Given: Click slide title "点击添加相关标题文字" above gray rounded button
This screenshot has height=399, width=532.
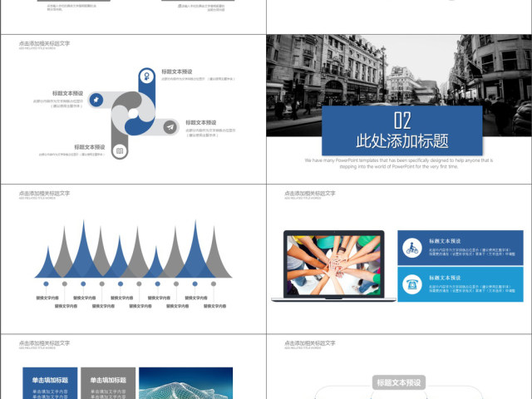Looking at the screenshot, I should coord(310,343).
